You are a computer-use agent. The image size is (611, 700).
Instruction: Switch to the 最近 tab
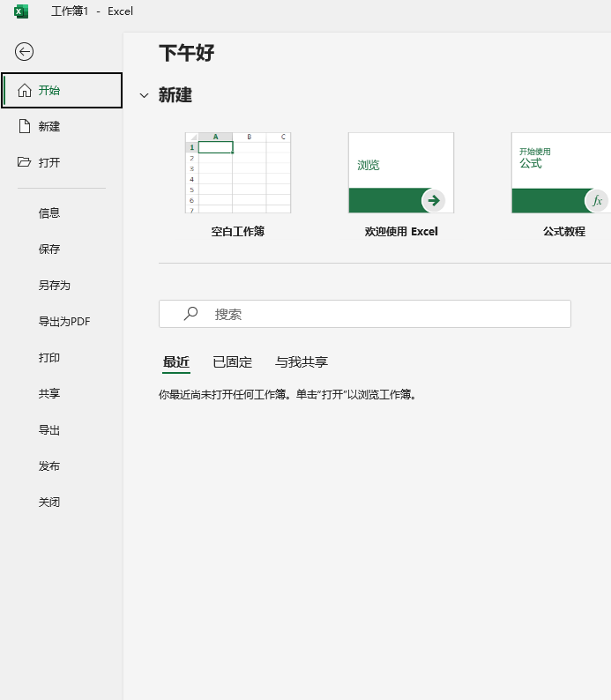(x=176, y=362)
